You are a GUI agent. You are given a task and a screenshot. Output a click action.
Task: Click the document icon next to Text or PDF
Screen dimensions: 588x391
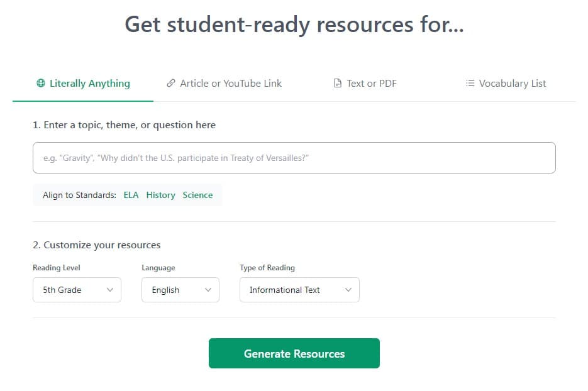click(x=337, y=82)
